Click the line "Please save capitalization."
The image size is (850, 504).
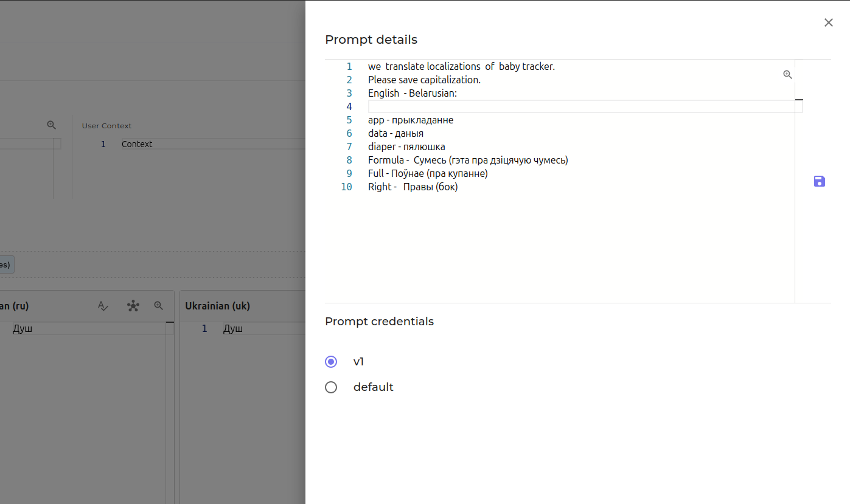coord(424,80)
